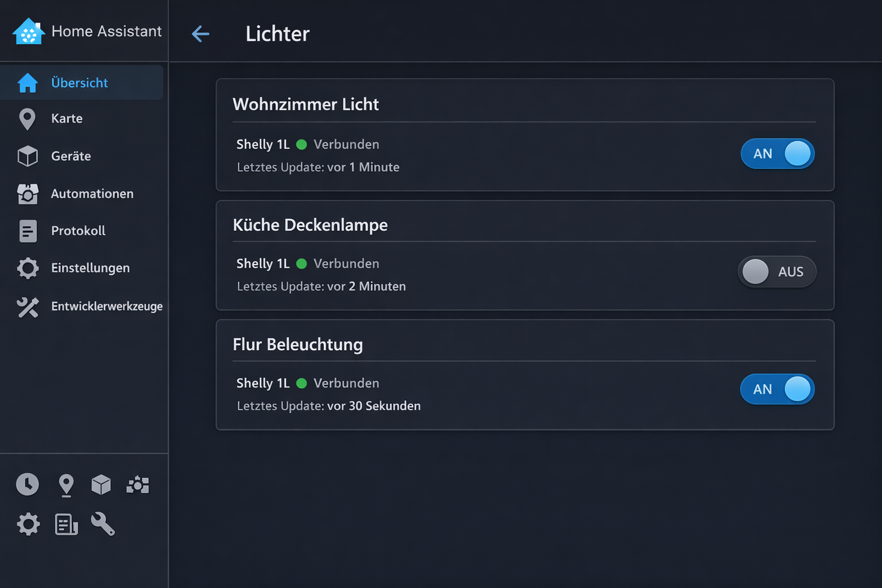
Task: Click the Home Assistant logo
Action: [x=29, y=31]
